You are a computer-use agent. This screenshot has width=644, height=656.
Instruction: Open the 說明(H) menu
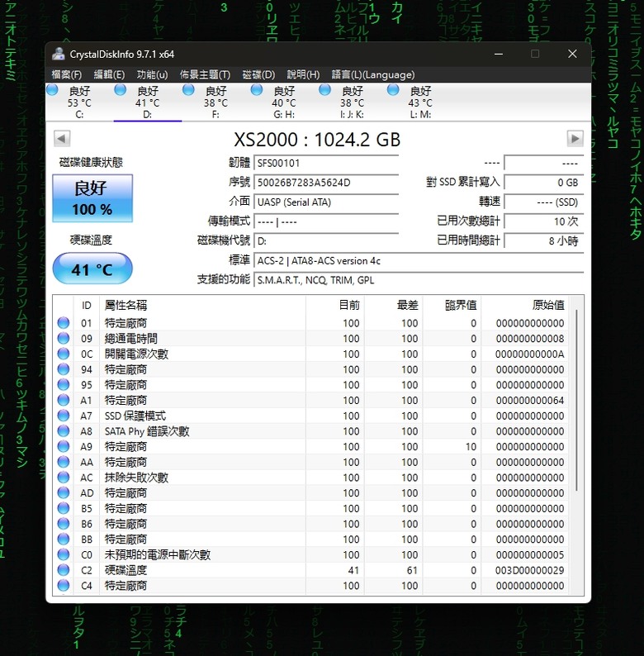coord(303,74)
